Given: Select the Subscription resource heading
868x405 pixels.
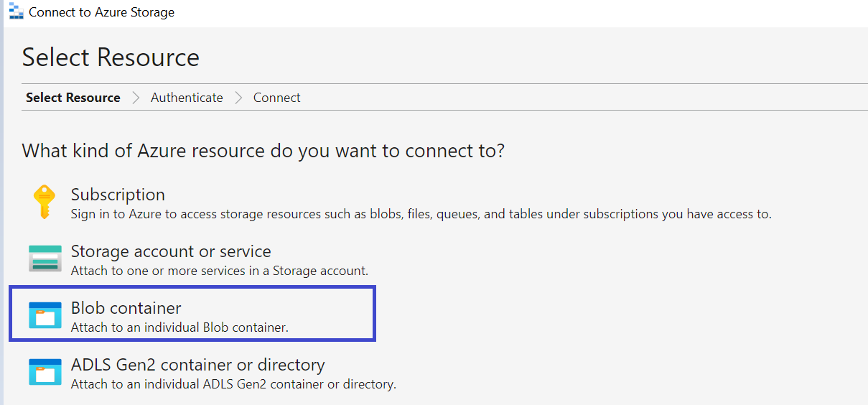Looking at the screenshot, I should point(118,195).
